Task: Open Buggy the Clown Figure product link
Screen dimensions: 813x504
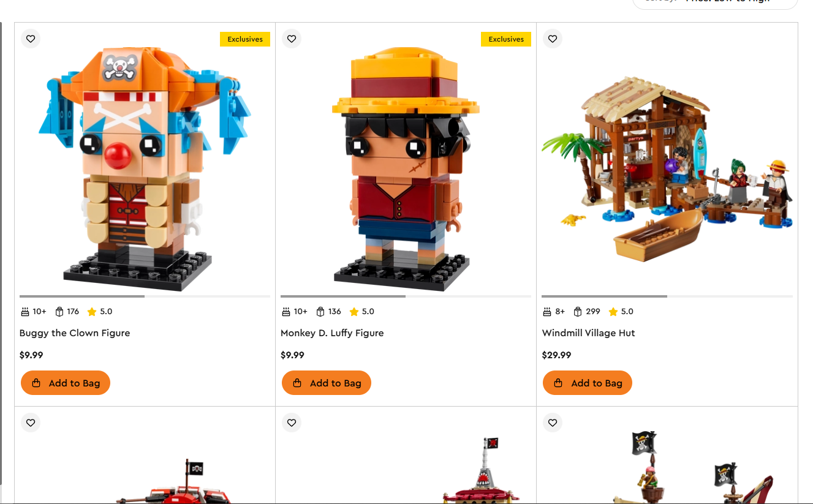Action: click(x=75, y=333)
